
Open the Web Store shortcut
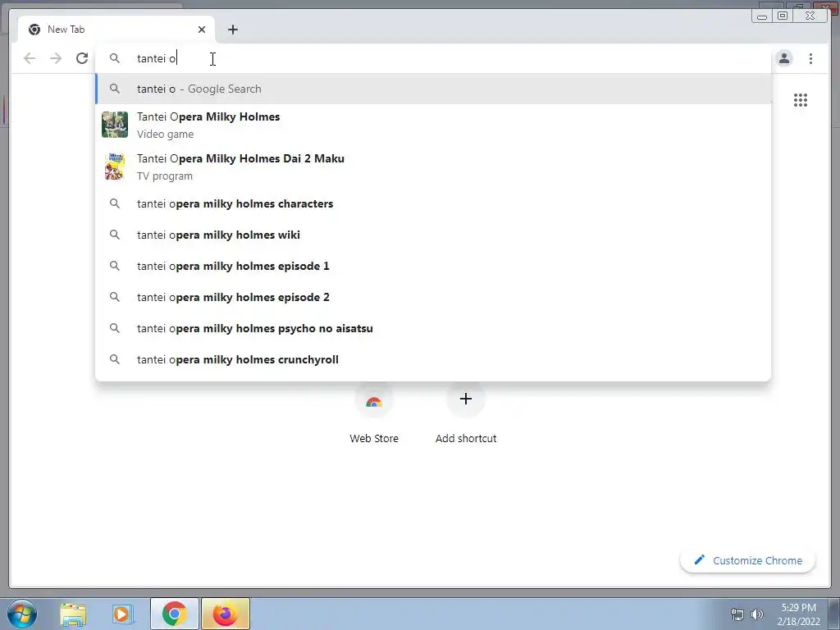click(x=374, y=413)
